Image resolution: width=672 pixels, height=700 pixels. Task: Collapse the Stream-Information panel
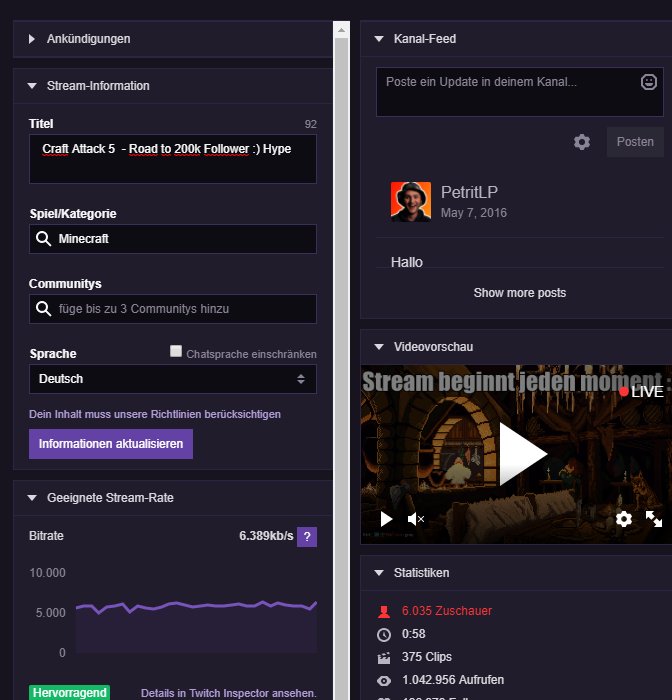click(32, 86)
